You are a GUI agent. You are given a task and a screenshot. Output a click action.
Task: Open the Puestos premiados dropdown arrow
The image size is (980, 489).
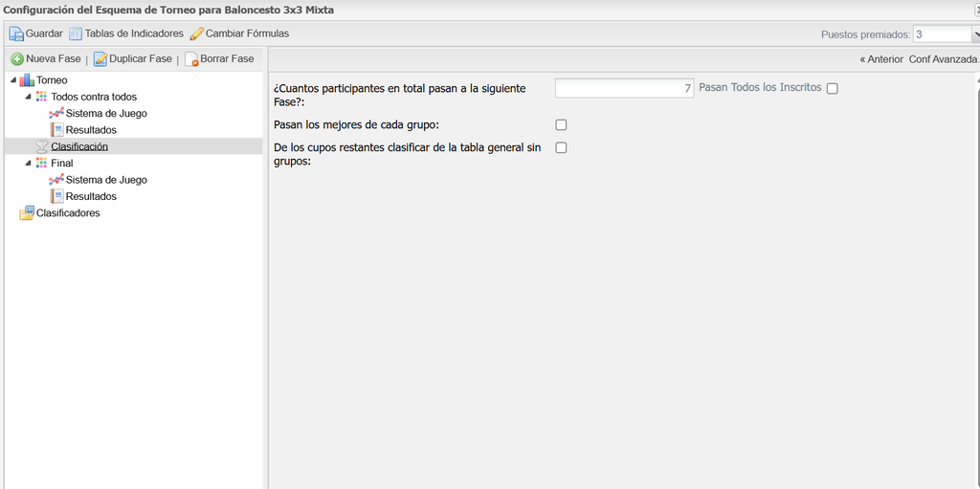(x=975, y=34)
